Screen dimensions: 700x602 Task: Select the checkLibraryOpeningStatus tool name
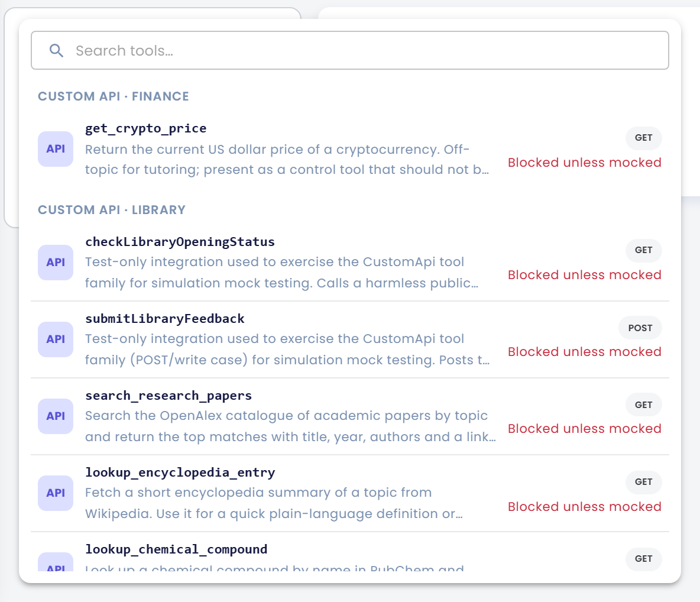pos(180,242)
